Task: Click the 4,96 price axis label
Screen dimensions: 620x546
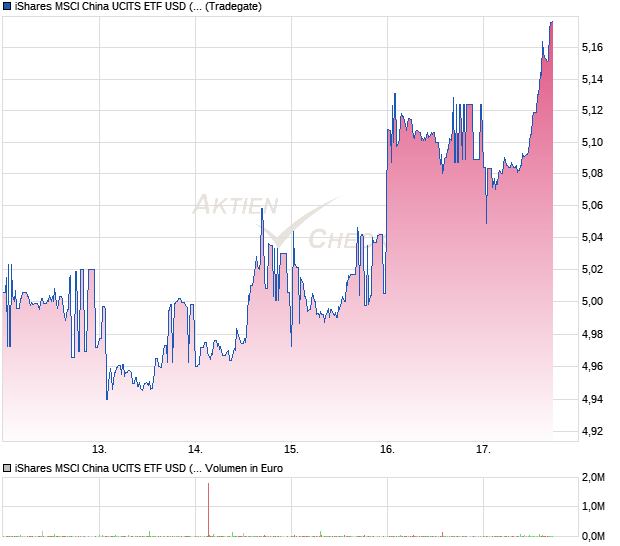Action: pos(592,367)
